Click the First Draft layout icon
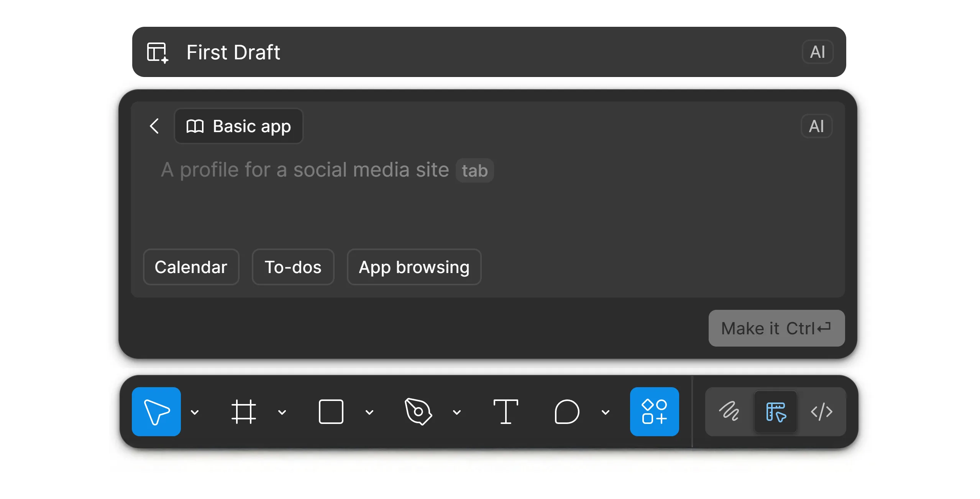Viewport: 980px width, 499px height. [x=158, y=52]
